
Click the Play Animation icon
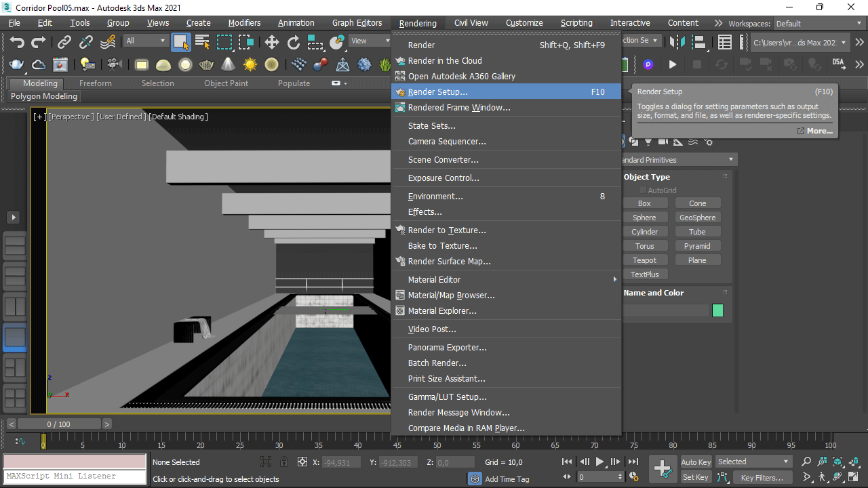tap(599, 462)
